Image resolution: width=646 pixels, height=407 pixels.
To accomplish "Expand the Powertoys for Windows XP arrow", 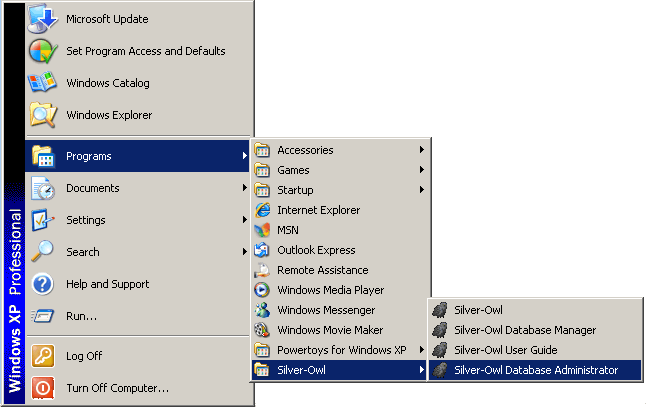I will point(422,350).
